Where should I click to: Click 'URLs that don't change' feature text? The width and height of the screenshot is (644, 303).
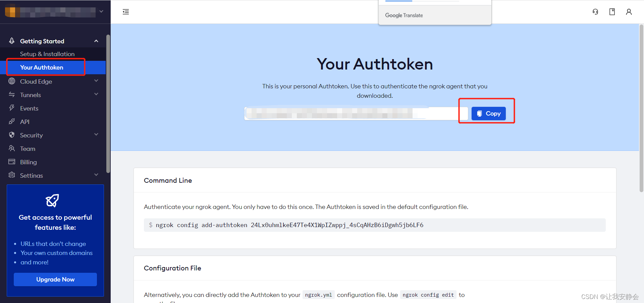pyautogui.click(x=53, y=244)
